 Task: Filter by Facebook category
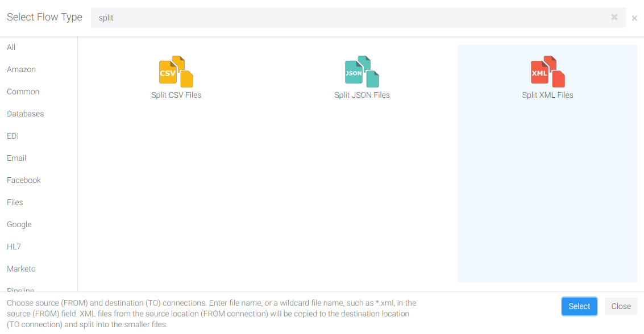point(24,180)
